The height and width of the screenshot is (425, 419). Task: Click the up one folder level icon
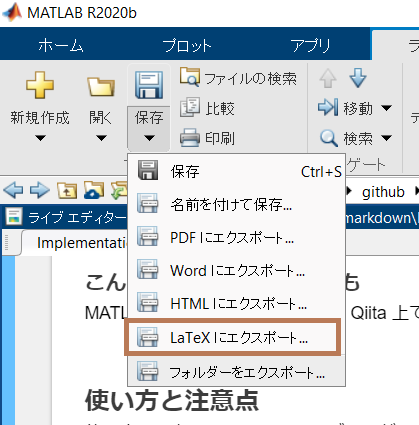[67, 191]
